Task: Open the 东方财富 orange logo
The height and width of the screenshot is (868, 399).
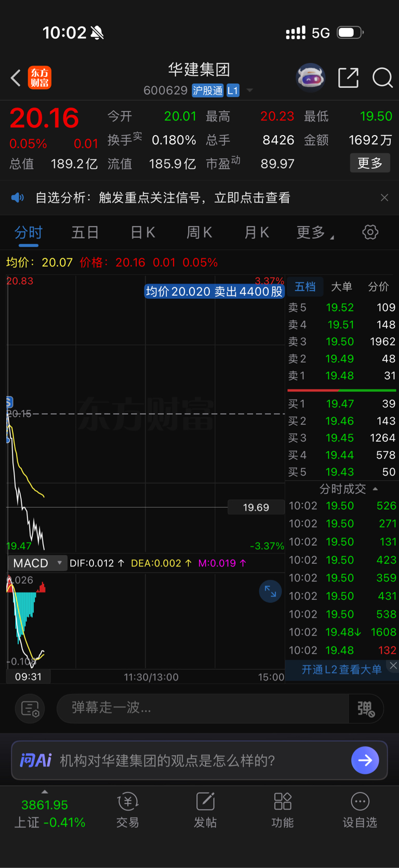Action: click(39, 78)
